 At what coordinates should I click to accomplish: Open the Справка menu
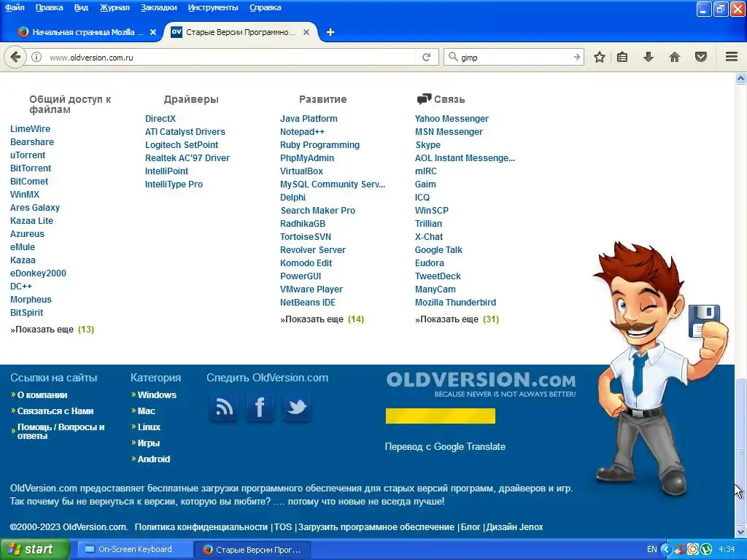click(x=265, y=7)
